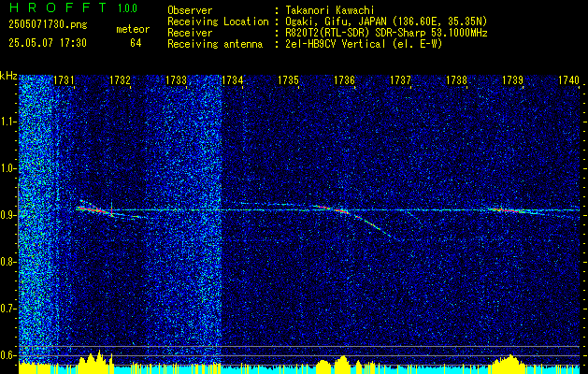Click the 1734 time marker
This screenshot has height=374, width=588.
point(233,79)
